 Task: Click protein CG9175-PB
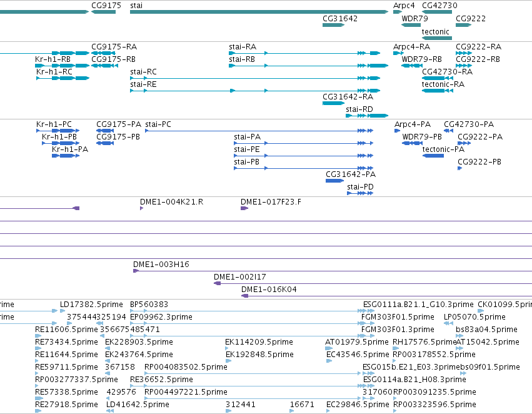105,143
